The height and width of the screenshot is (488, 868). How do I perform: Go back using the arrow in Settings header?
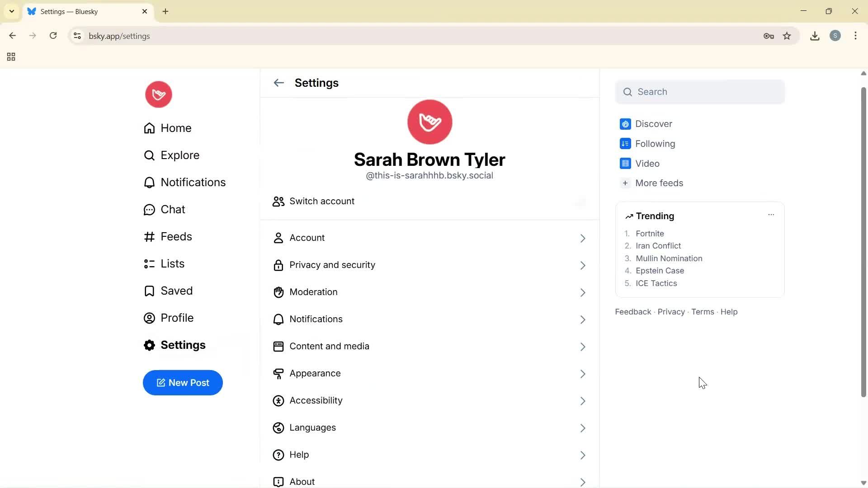point(278,83)
